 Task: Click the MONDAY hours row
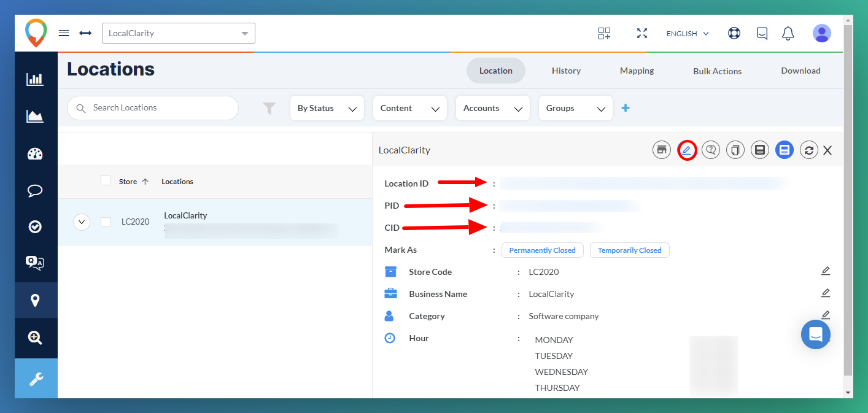554,340
